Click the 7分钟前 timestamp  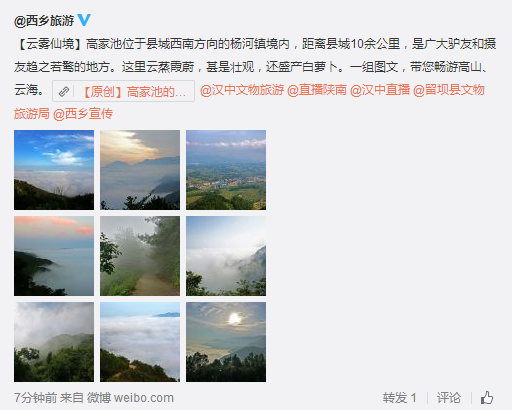[36, 398]
